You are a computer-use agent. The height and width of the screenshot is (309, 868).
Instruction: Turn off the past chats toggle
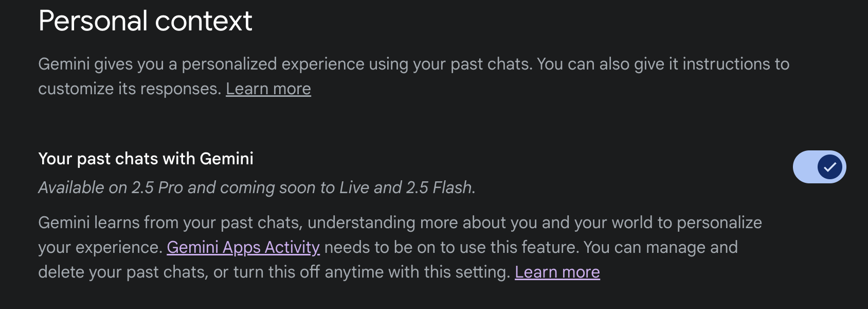coord(819,167)
